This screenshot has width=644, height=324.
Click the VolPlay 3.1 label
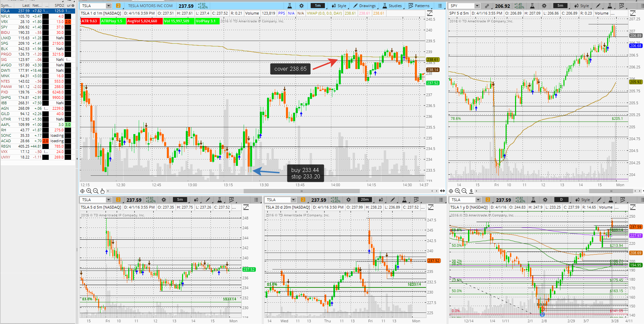[207, 21]
